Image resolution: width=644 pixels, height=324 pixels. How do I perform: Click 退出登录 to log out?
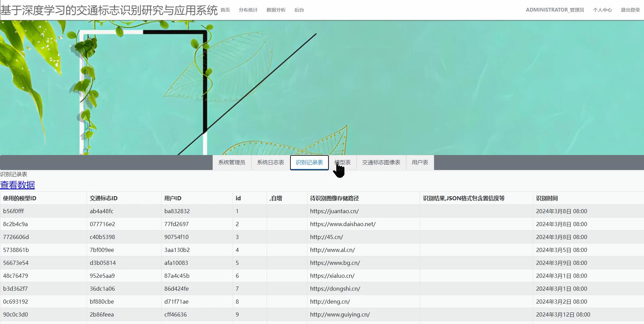[x=630, y=10]
